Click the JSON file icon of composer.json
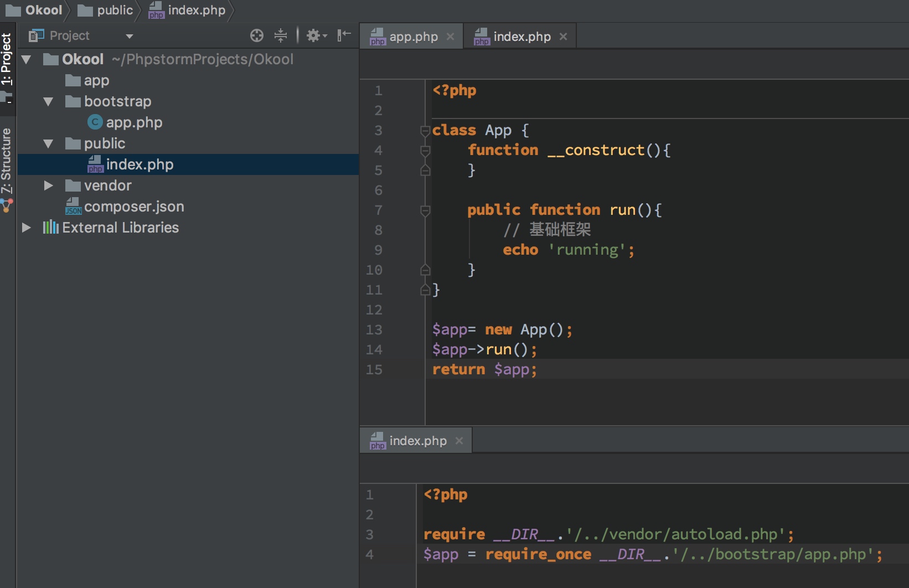909x588 pixels. 73,207
